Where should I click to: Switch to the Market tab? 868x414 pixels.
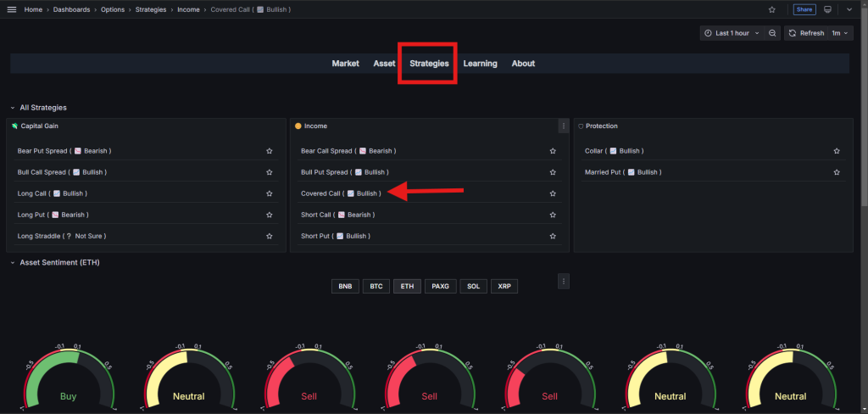(x=345, y=64)
